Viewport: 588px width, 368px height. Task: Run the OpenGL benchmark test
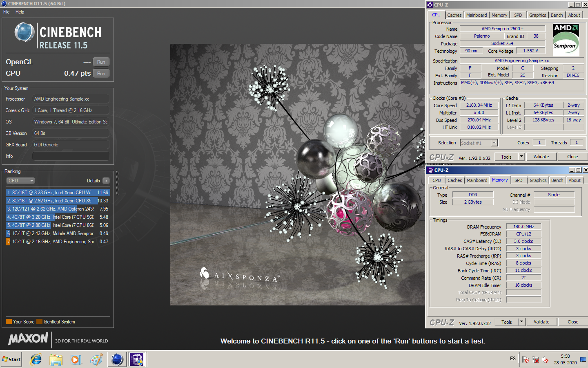click(101, 62)
